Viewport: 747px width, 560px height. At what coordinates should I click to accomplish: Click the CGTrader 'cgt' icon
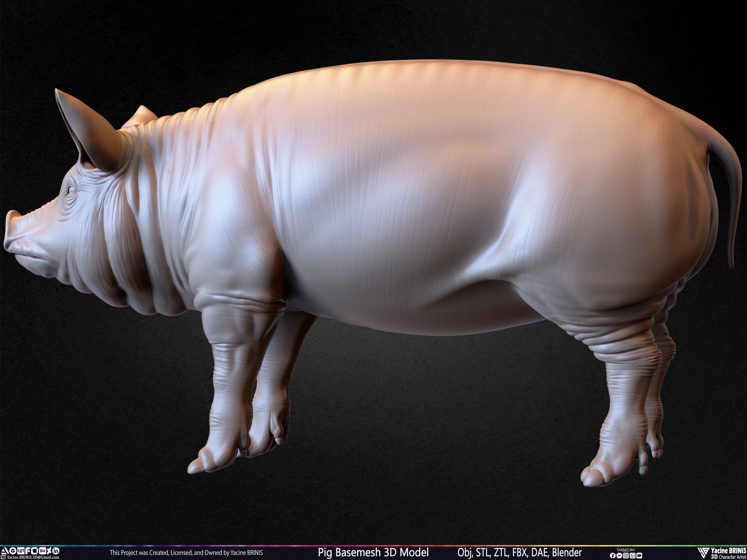(x=21, y=551)
